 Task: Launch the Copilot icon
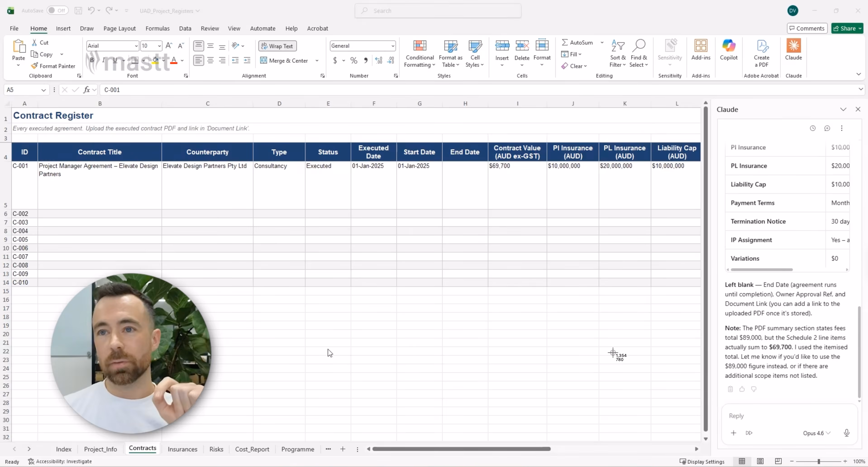pos(729,46)
